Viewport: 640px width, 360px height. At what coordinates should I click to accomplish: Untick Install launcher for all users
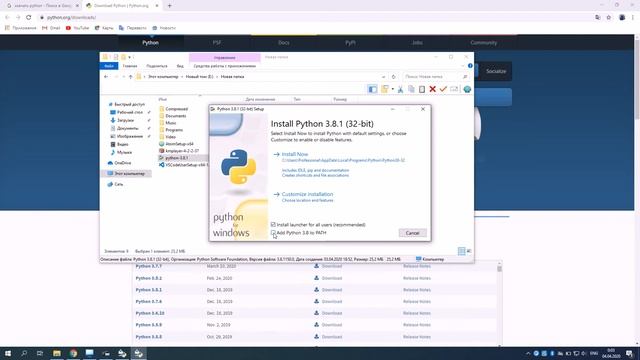point(273,224)
